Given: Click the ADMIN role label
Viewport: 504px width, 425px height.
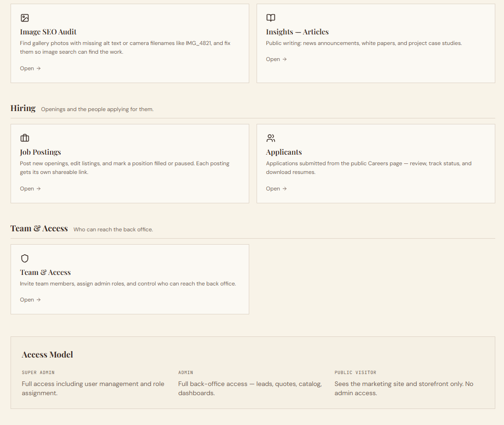Looking at the screenshot, I should [x=186, y=373].
